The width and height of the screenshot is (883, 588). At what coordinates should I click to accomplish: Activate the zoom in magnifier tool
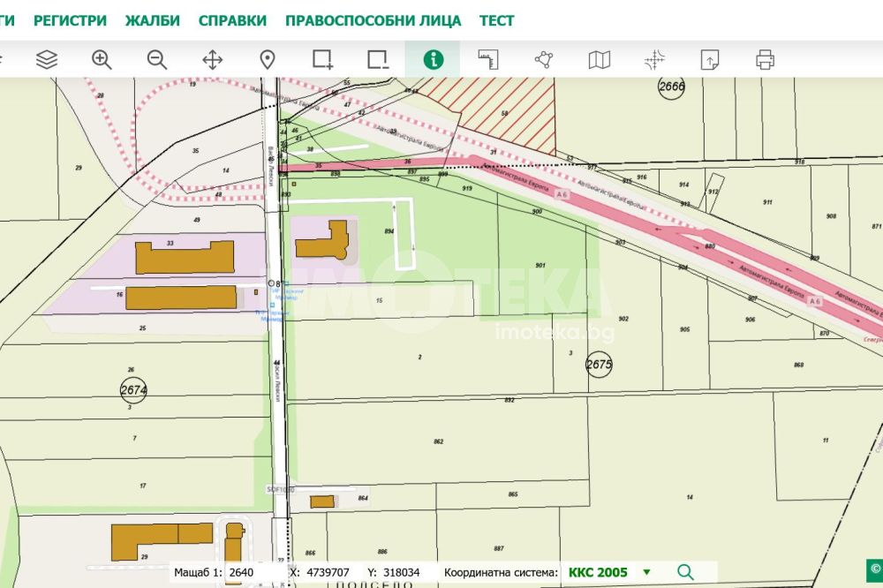(x=102, y=59)
